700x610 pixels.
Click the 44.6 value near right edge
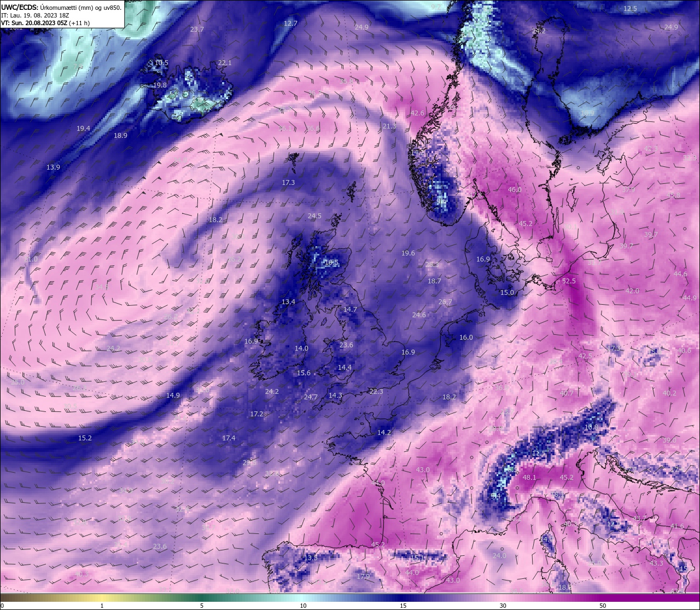(x=680, y=274)
